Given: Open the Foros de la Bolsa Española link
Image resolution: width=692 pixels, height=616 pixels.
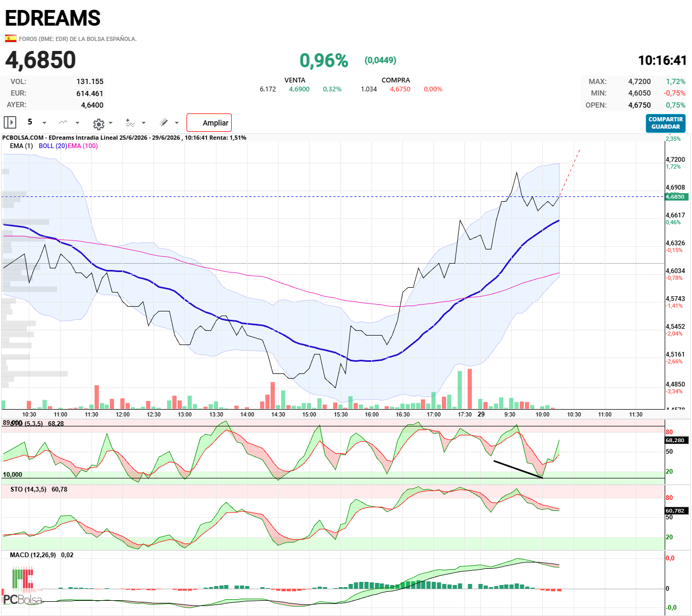Looking at the screenshot, I should click(78, 39).
